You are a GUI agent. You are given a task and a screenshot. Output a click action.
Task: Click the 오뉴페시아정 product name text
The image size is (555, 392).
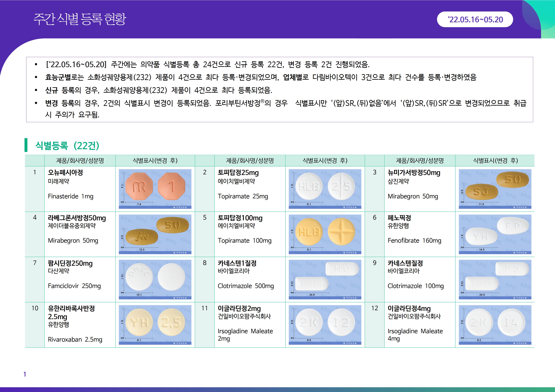pyautogui.click(x=65, y=172)
